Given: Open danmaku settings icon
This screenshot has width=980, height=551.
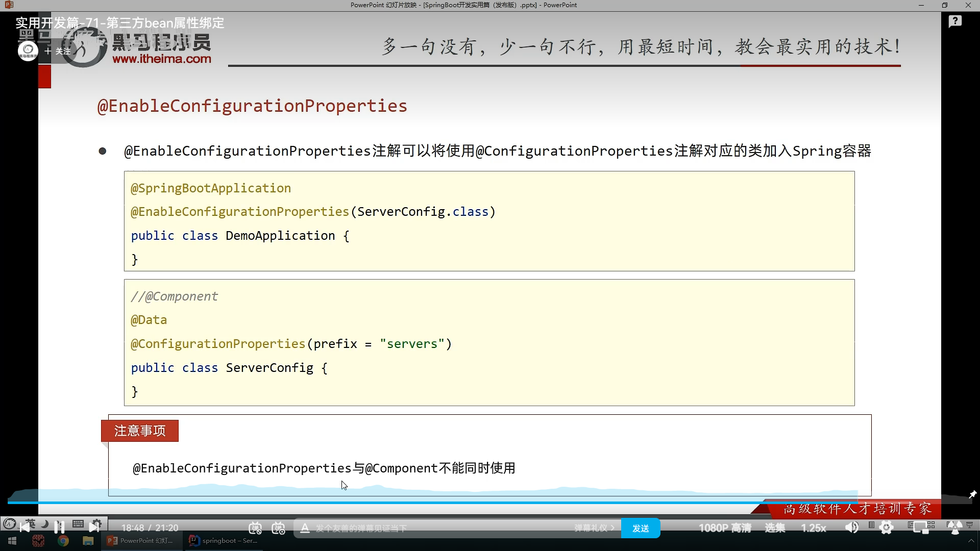Looking at the screenshot, I should point(278,528).
